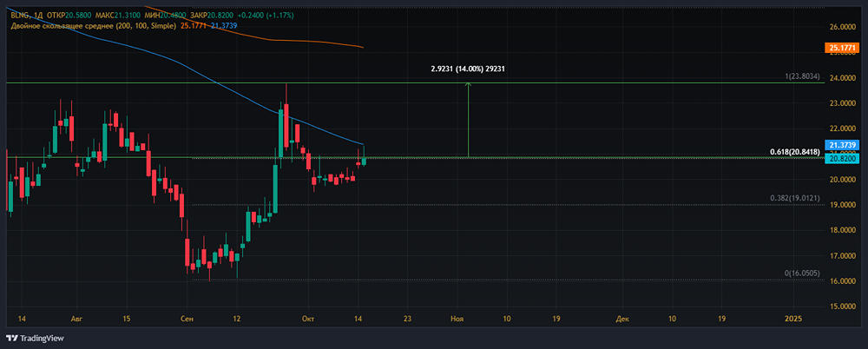This screenshot has width=868, height=349.
Task: Click the Дек date on time axis
Action: 622,319
